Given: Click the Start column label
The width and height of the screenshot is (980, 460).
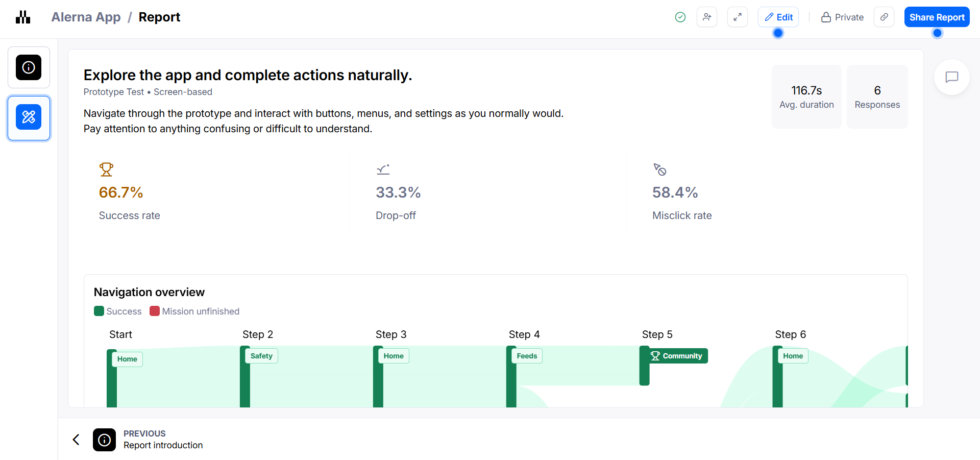Looking at the screenshot, I should [120, 334].
